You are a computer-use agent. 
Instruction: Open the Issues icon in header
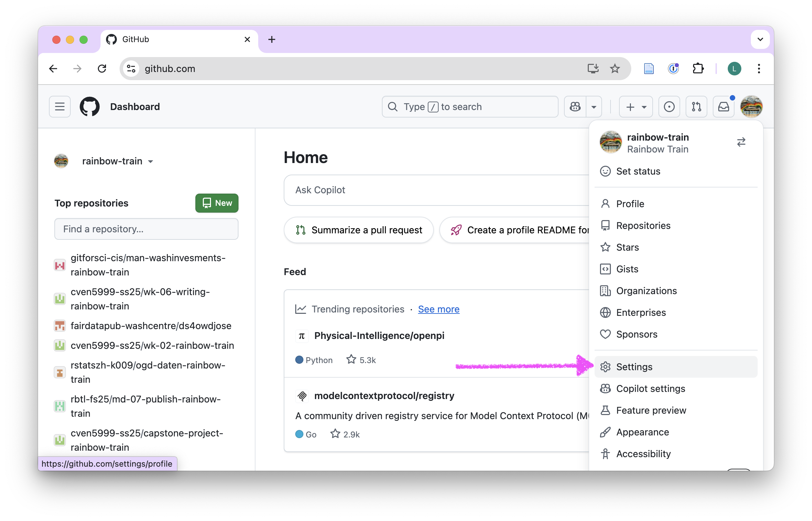669,107
